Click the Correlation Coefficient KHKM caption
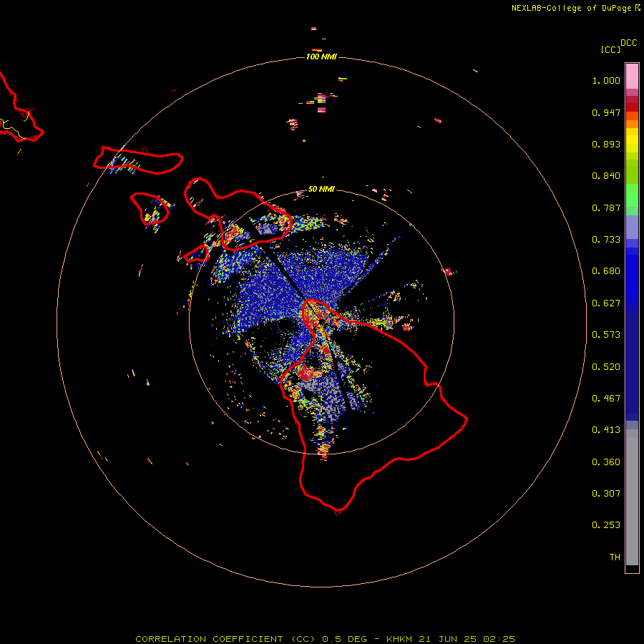The height and width of the screenshot is (644, 644). 325,639
